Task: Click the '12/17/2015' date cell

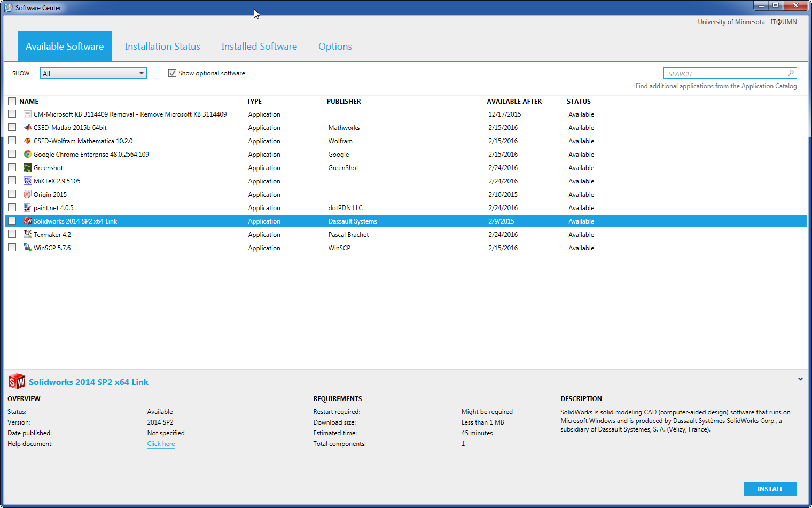Action: (x=504, y=114)
